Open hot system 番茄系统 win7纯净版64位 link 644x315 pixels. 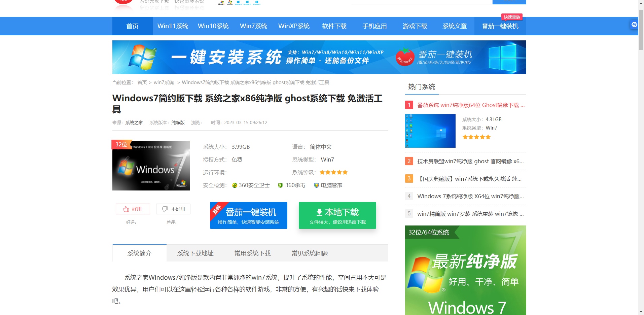pos(471,105)
